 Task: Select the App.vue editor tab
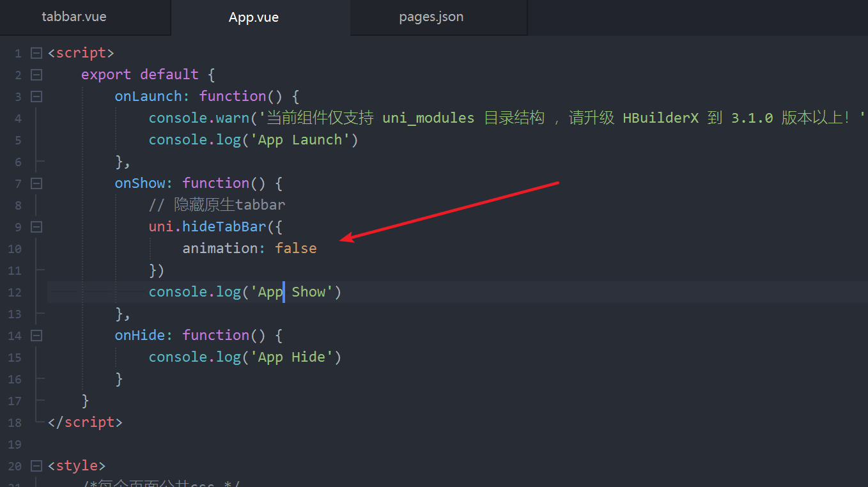[254, 17]
